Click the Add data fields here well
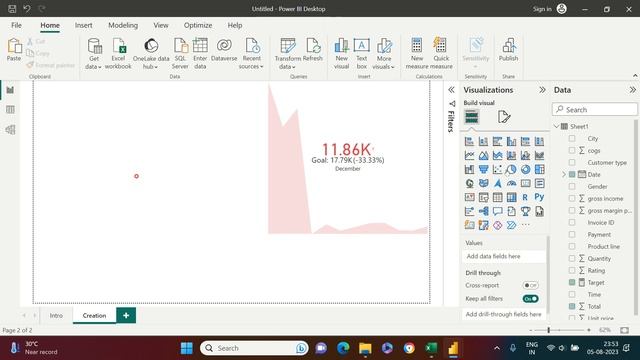Viewport: 640px width, 360px height. (505, 256)
